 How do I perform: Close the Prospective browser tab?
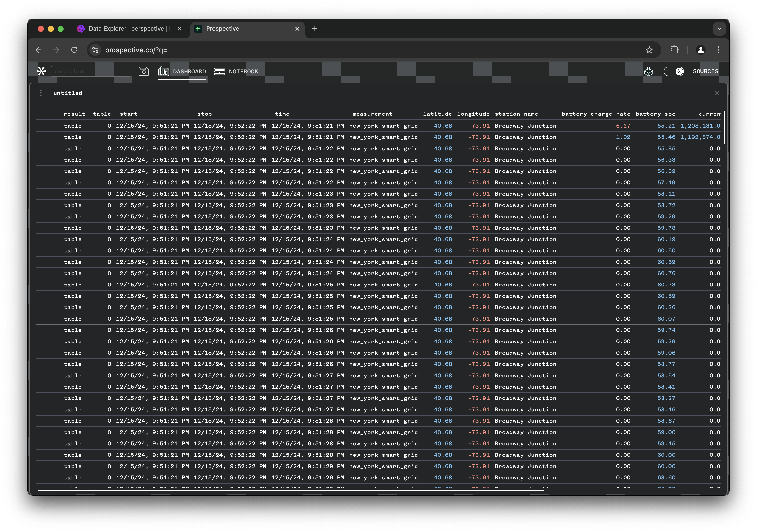click(297, 29)
